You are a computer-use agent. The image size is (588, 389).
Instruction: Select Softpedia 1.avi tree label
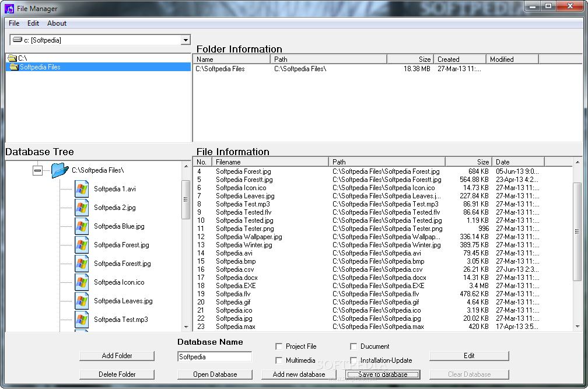(x=115, y=189)
